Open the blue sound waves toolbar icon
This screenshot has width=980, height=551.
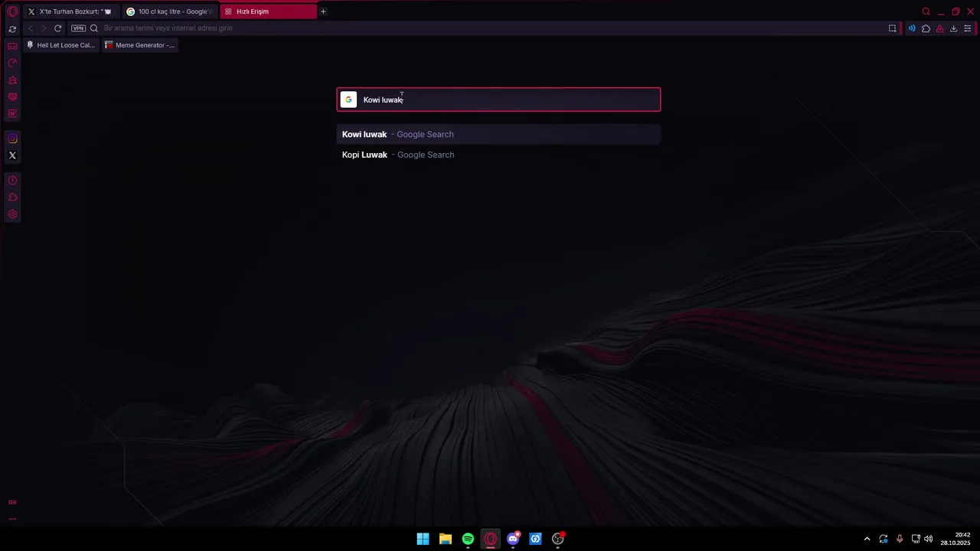[911, 28]
